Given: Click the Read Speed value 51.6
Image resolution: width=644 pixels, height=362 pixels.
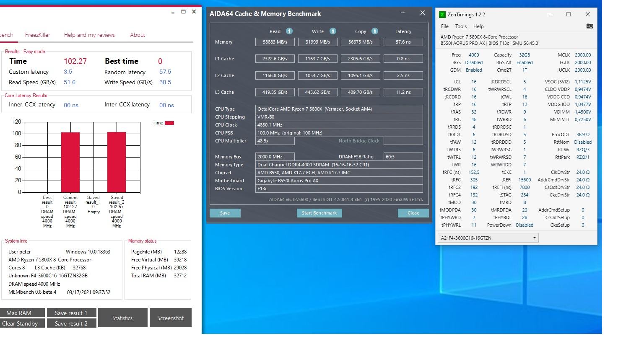Looking at the screenshot, I should 70,82.
